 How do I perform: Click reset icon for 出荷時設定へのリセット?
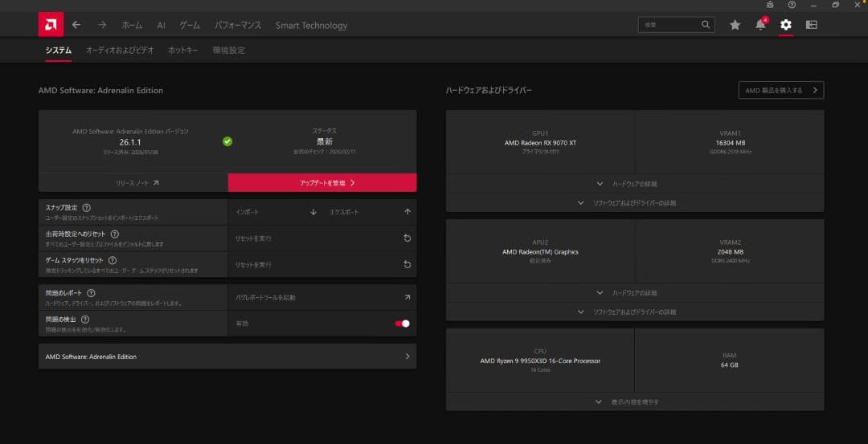407,238
